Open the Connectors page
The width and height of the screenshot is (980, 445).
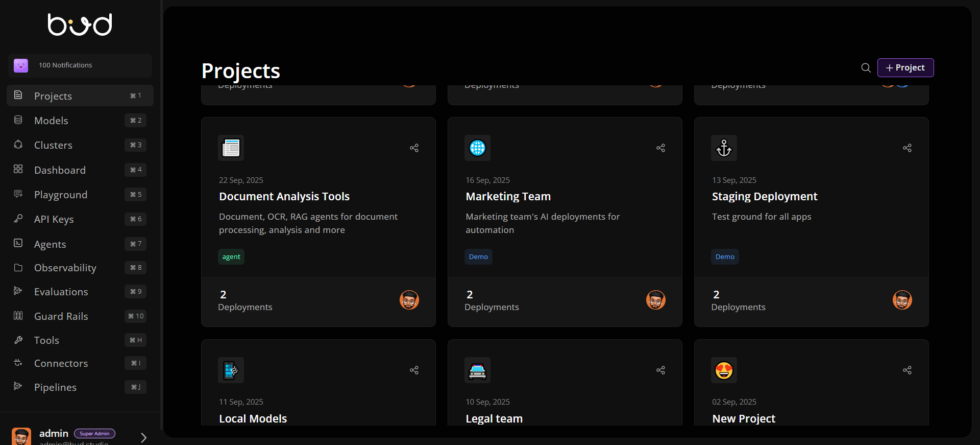(x=80, y=363)
